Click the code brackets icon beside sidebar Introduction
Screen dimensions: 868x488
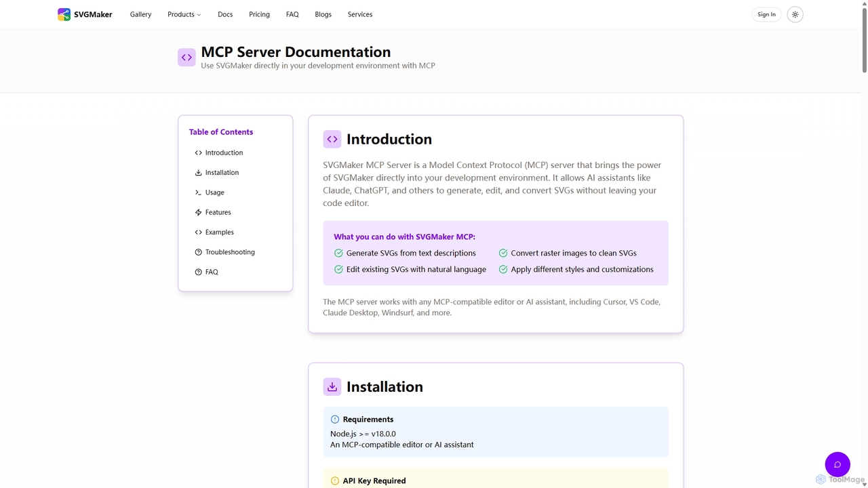click(198, 152)
